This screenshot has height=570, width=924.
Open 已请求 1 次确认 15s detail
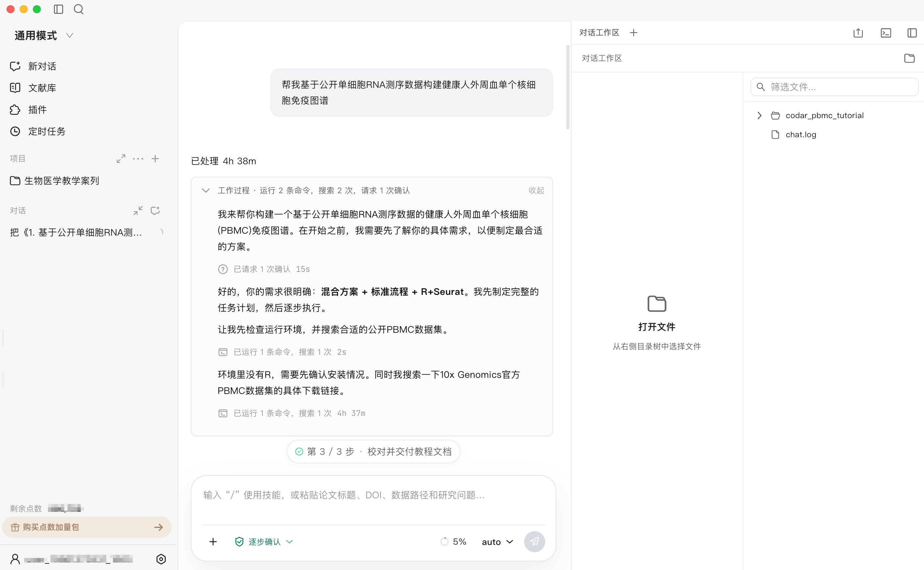[x=264, y=269]
